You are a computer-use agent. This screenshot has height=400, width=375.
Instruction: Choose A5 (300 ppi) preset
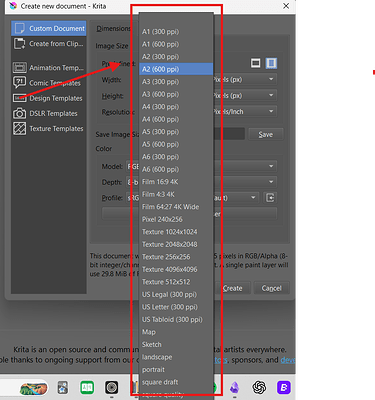[x=176, y=132]
